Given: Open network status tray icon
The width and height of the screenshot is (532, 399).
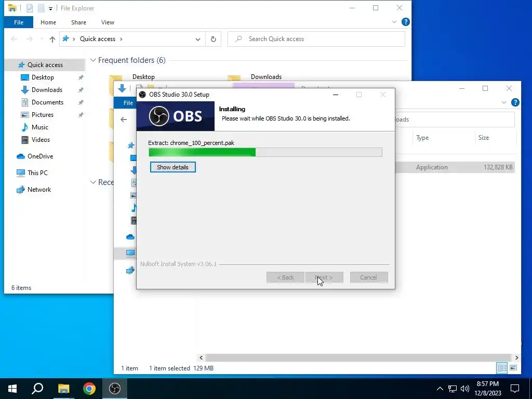Looking at the screenshot, I should tap(453, 389).
